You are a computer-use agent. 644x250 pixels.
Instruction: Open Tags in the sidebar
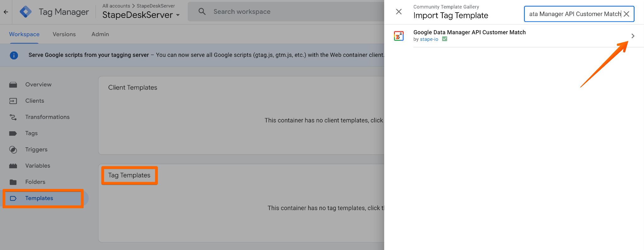coord(31,133)
